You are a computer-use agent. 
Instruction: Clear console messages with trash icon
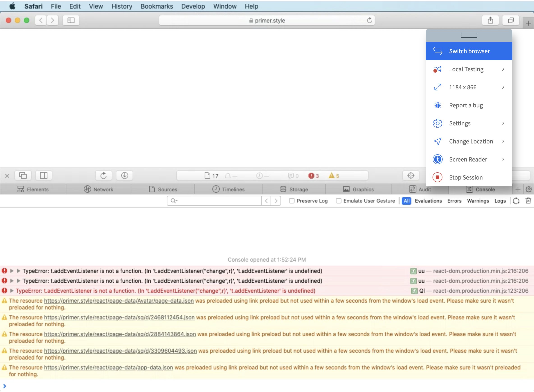[529, 201]
